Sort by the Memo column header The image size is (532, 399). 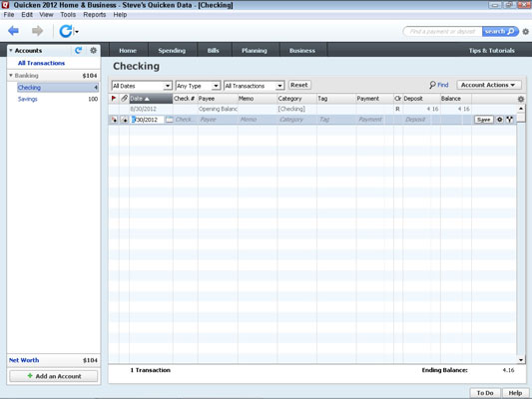click(x=258, y=99)
